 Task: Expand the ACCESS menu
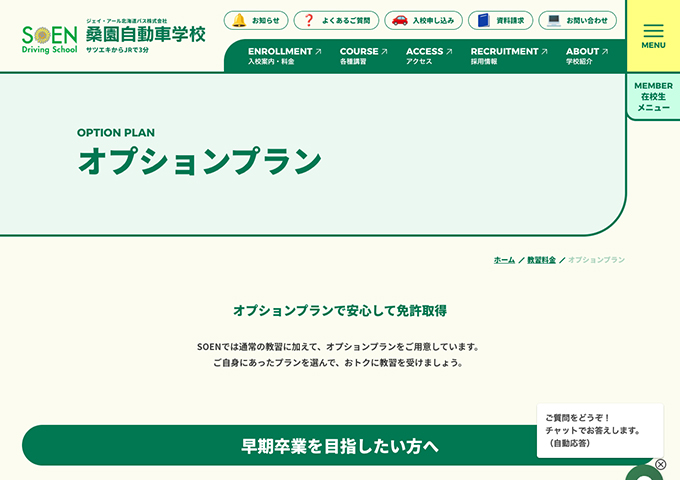[x=428, y=56]
